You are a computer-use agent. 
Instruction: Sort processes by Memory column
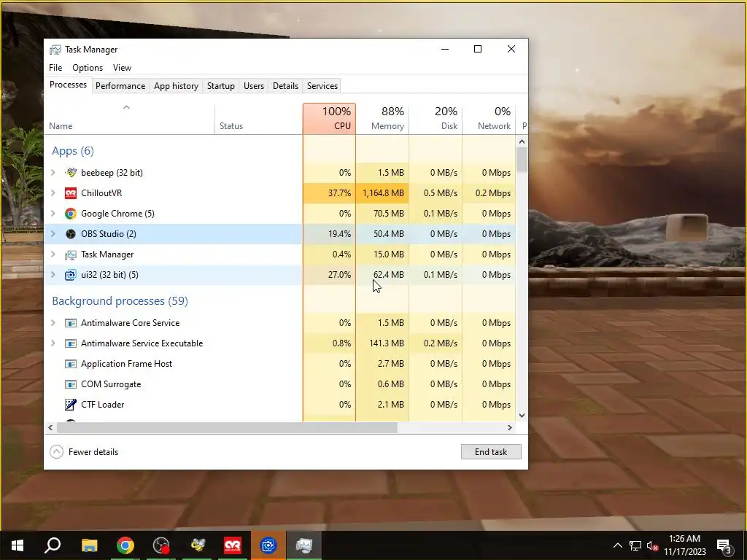[x=382, y=119]
